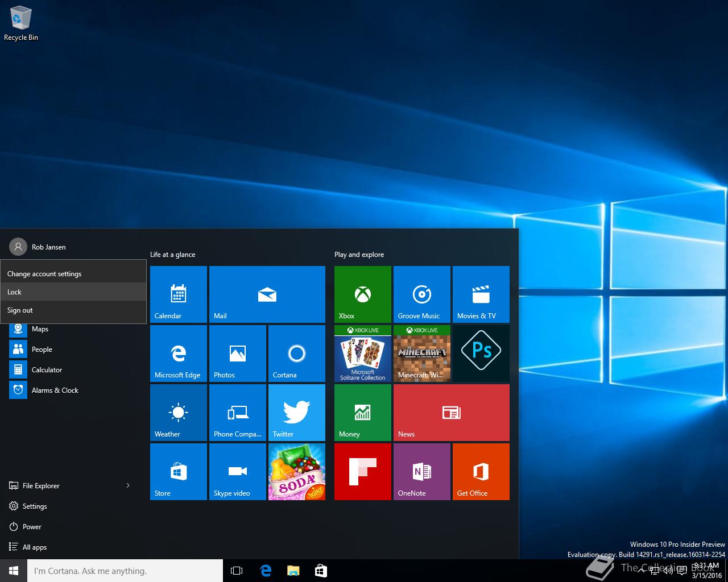Click the Rob Jansen user account
Screen dimensions: 728x582
[x=38, y=247]
